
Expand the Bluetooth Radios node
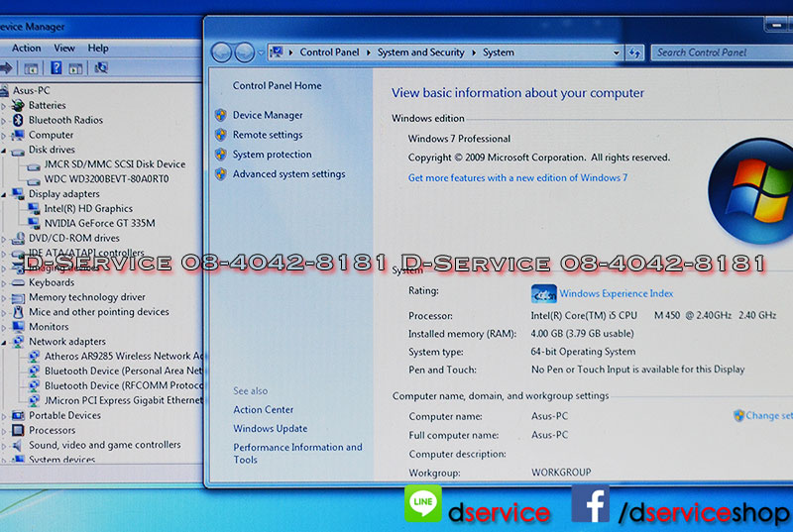tap(4, 120)
